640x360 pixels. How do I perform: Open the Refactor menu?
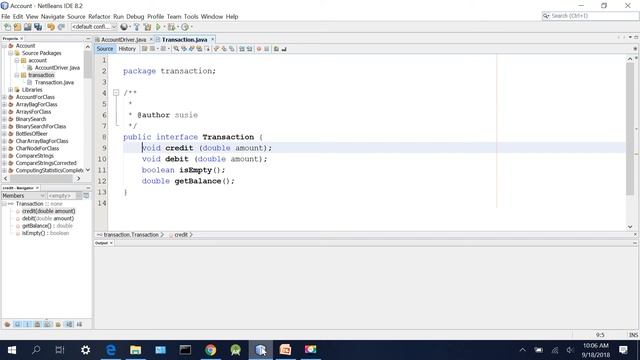click(99, 17)
